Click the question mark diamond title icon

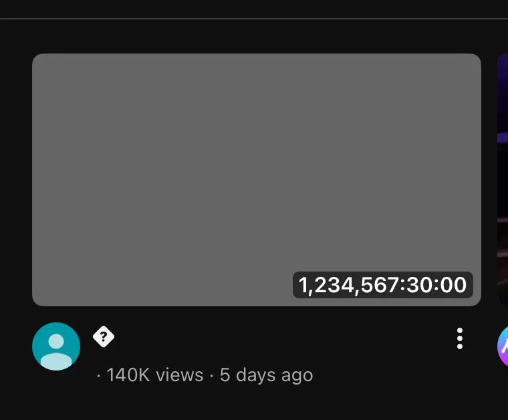[x=104, y=337]
